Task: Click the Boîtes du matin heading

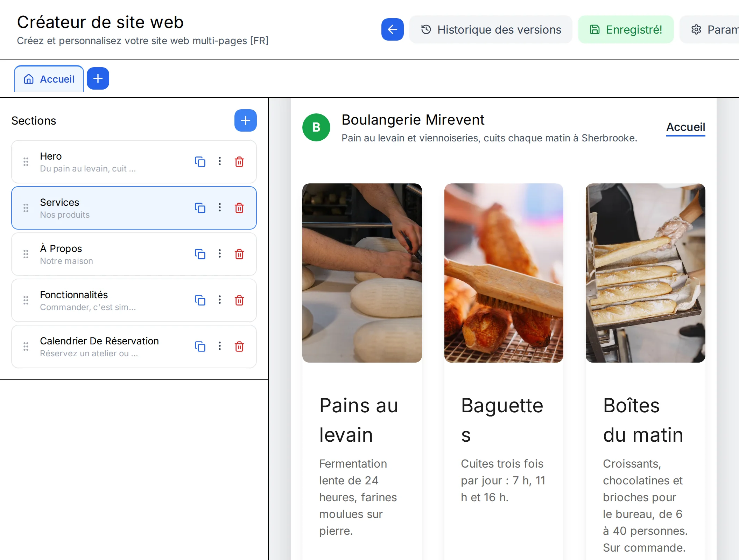Action: pos(643,420)
